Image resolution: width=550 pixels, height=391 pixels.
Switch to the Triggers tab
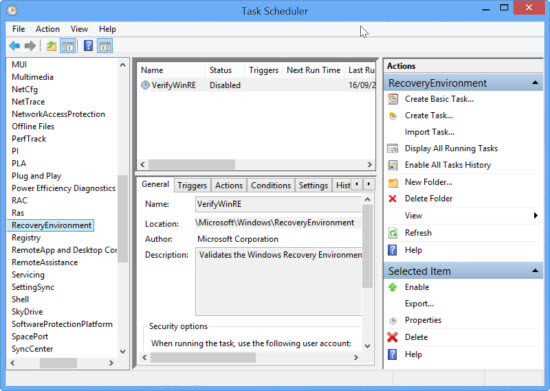pos(192,185)
